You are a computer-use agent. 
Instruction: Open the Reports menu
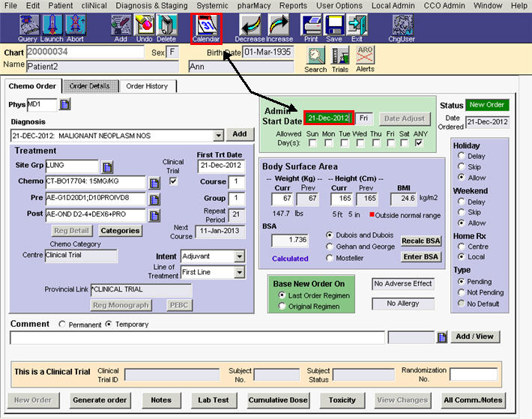(x=293, y=5)
